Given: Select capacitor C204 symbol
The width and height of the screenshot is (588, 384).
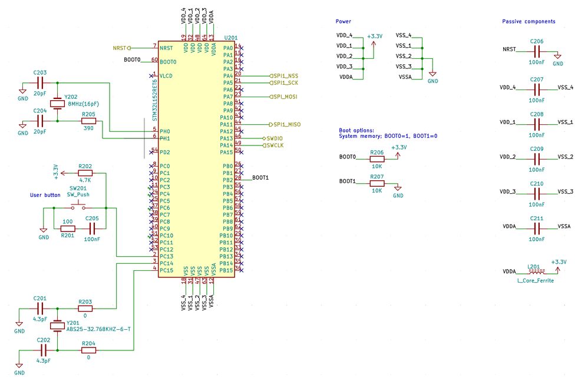Looking at the screenshot, I should 40,121.
